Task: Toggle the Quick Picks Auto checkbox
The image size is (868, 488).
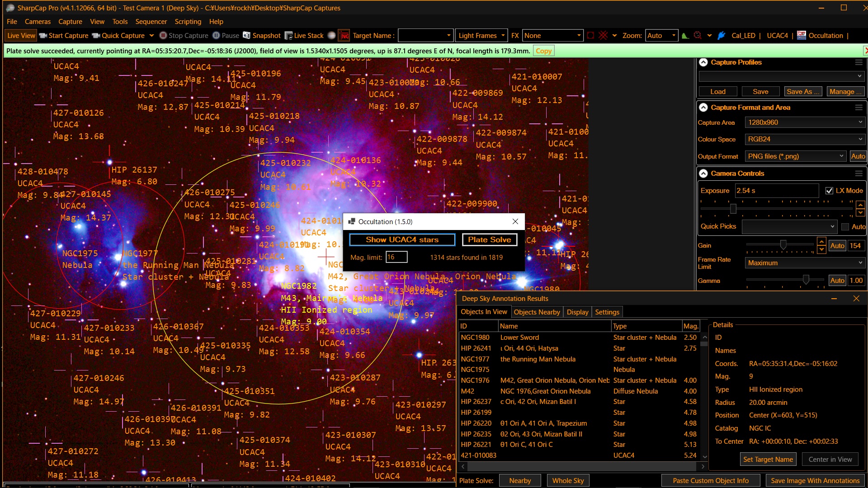Action: click(x=845, y=227)
